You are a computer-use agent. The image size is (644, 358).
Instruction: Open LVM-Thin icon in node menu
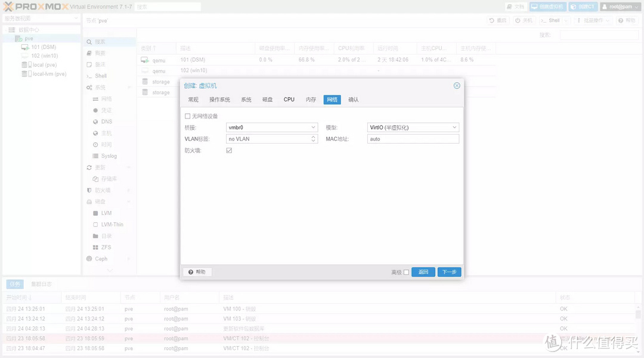click(95, 225)
